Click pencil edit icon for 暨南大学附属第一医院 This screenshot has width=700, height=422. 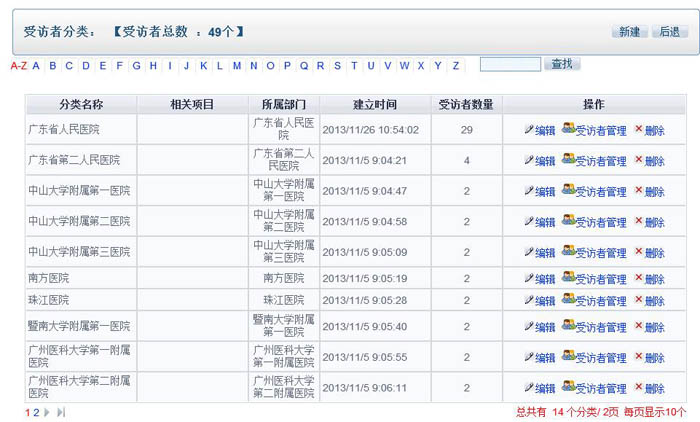point(529,326)
